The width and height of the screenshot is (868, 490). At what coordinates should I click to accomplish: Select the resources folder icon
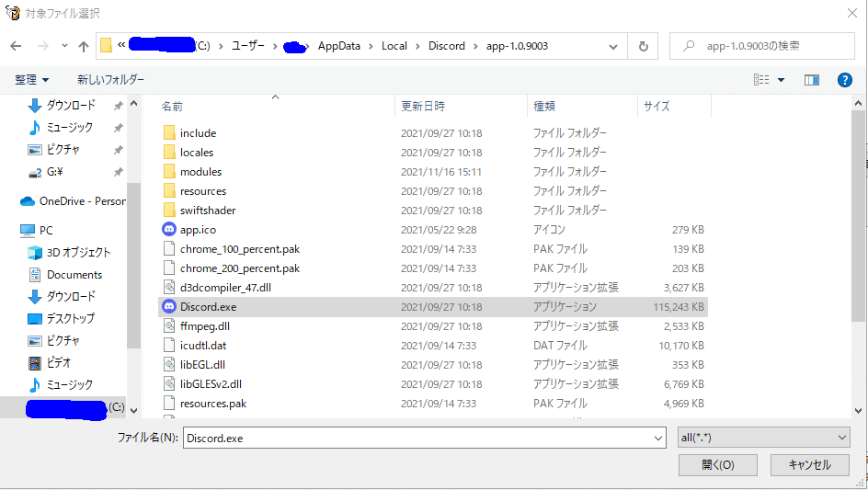tap(169, 191)
